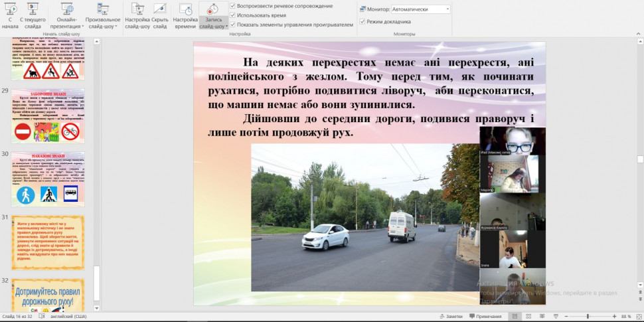Click spell check icon in status bar
Screen dimensions: 644x322
tap(41, 316)
